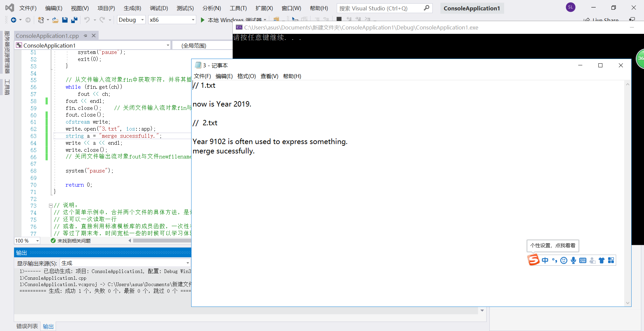644x331 pixels.
Task: Click the Save All toolbar icon
Action: (74, 20)
